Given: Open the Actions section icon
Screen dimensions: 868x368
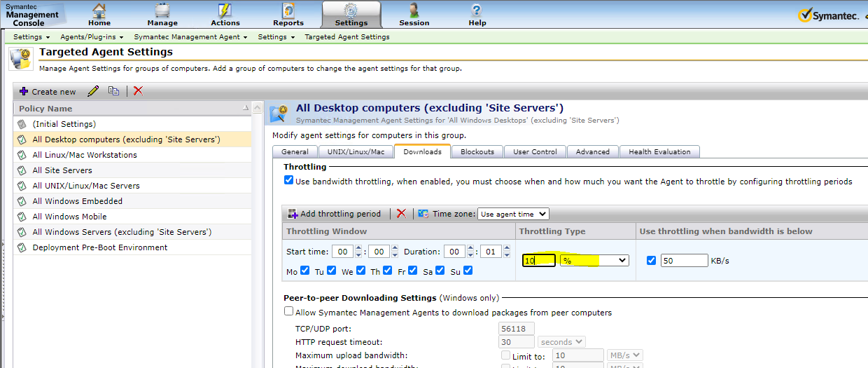Looking at the screenshot, I should [225, 11].
